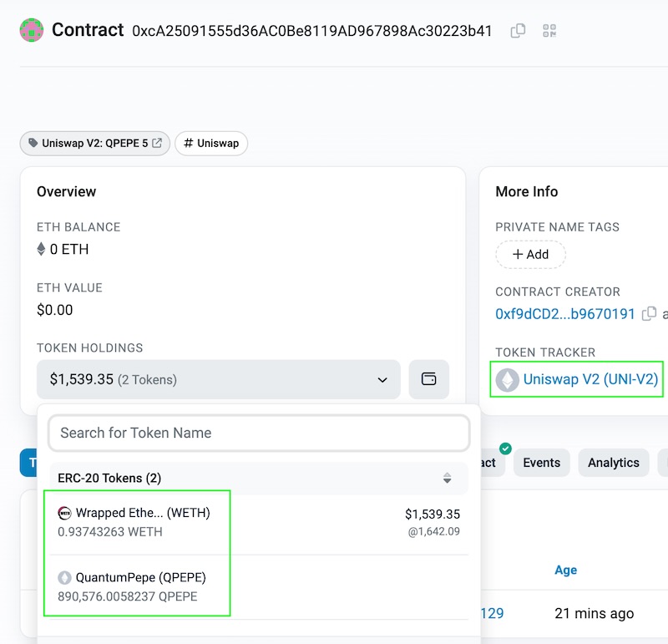Click the QuantumPepe token logo

point(64,577)
